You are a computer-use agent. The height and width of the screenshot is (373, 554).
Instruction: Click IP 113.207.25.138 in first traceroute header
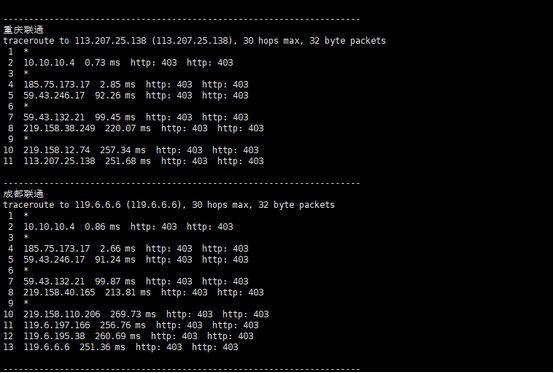tap(110, 41)
